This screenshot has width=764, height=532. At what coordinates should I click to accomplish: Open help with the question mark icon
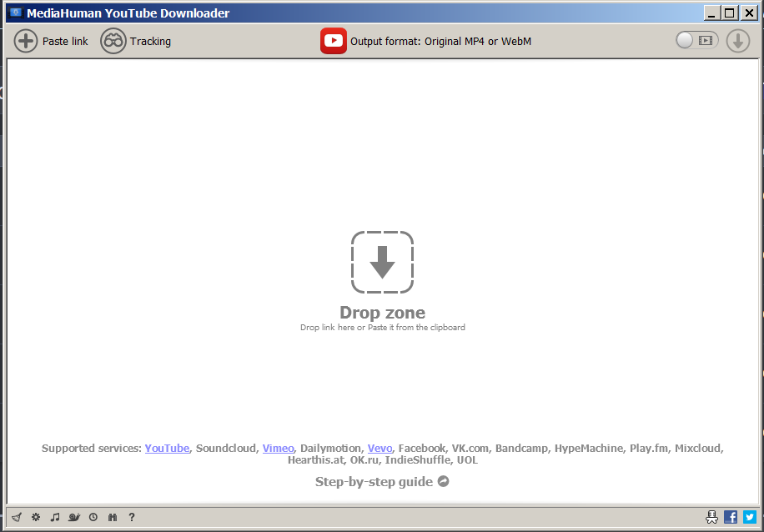[x=132, y=517]
